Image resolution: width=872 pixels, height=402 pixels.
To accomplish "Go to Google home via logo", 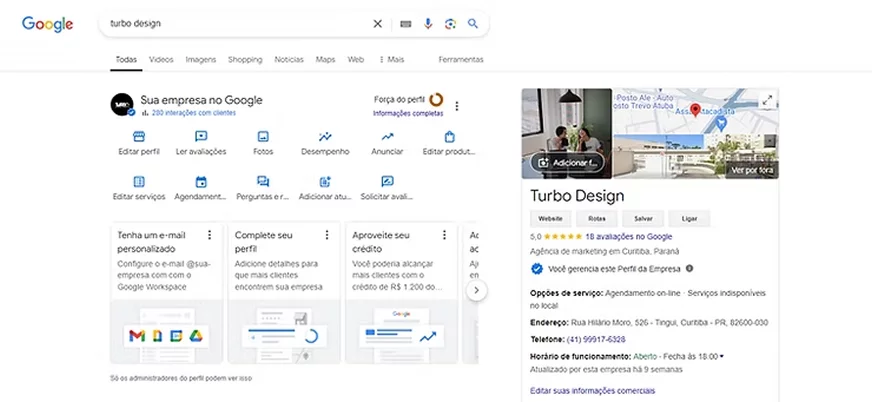I will tap(47, 24).
